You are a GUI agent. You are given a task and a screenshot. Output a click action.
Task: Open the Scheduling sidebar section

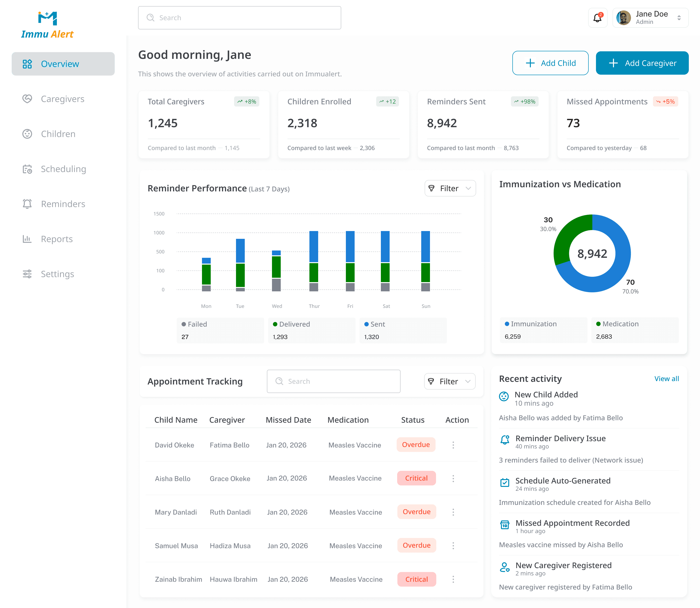[63, 169]
